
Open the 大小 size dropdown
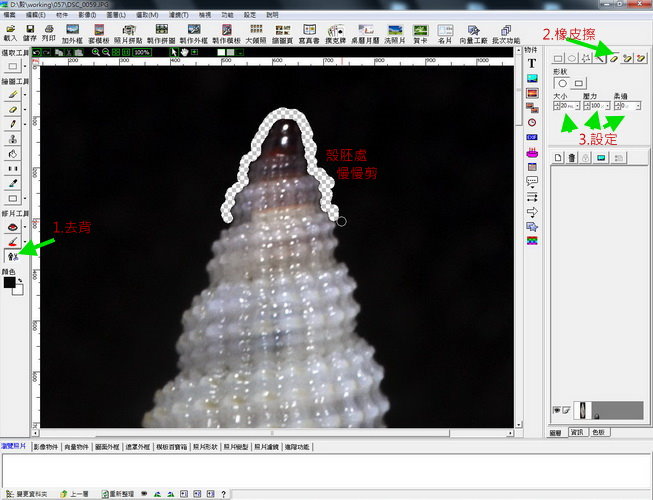point(580,106)
